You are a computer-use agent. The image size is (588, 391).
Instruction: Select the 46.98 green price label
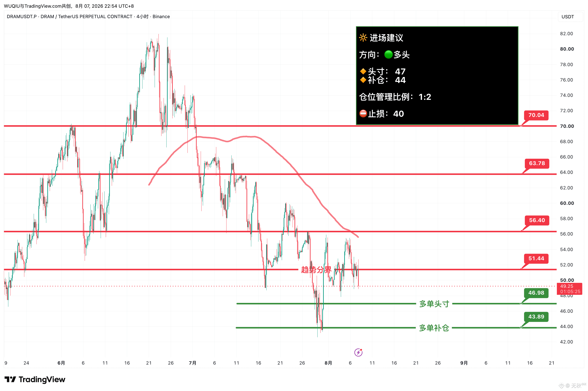coord(536,293)
